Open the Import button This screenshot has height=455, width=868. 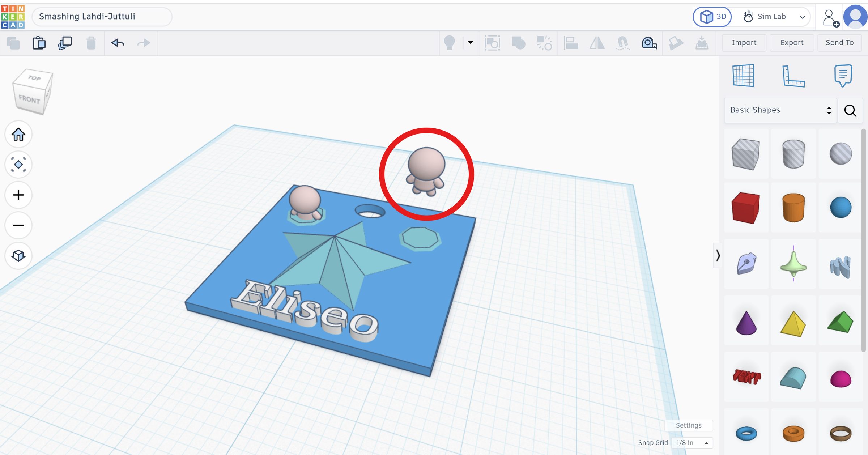(x=744, y=43)
